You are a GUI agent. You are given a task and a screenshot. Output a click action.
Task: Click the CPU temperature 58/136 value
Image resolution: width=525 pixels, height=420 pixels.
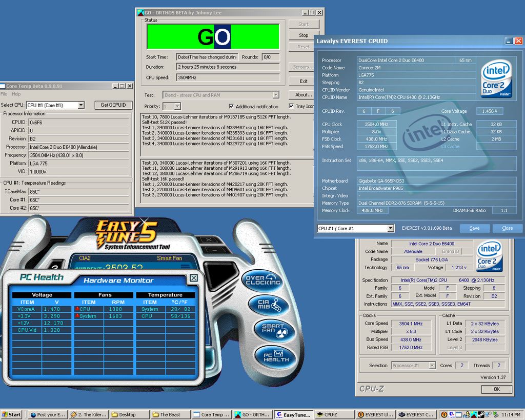coord(180,316)
